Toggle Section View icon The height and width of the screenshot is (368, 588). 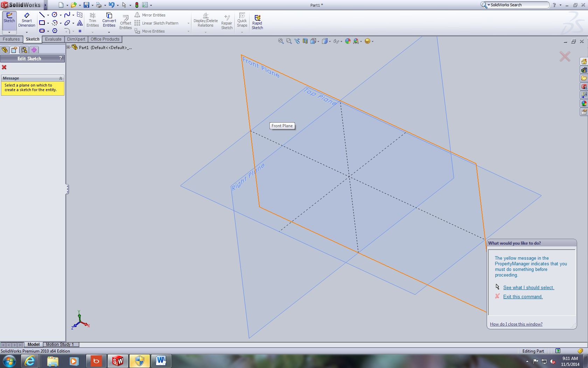click(305, 41)
